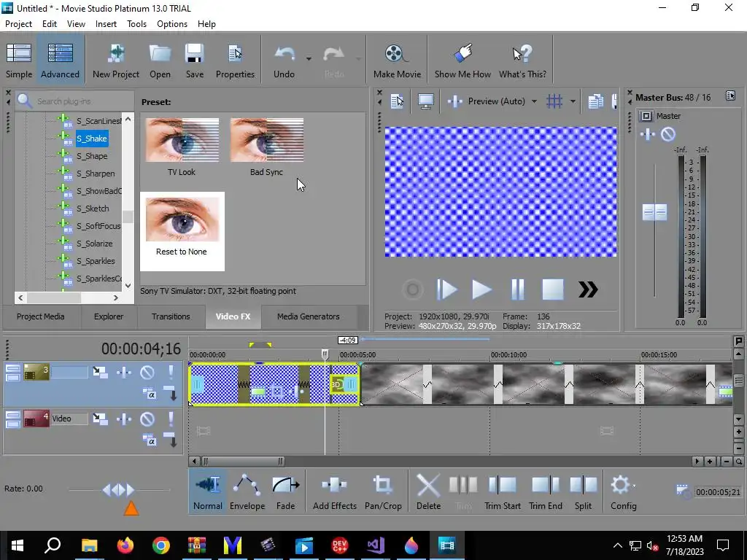Image resolution: width=747 pixels, height=560 pixels.
Task: Click the Search plug-ins field
Action: 75,101
